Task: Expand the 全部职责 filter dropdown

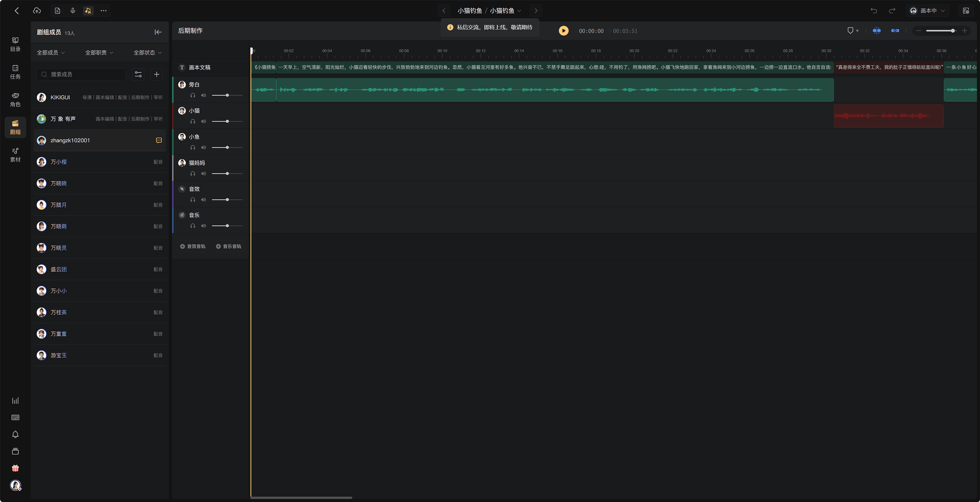Action: (99, 52)
